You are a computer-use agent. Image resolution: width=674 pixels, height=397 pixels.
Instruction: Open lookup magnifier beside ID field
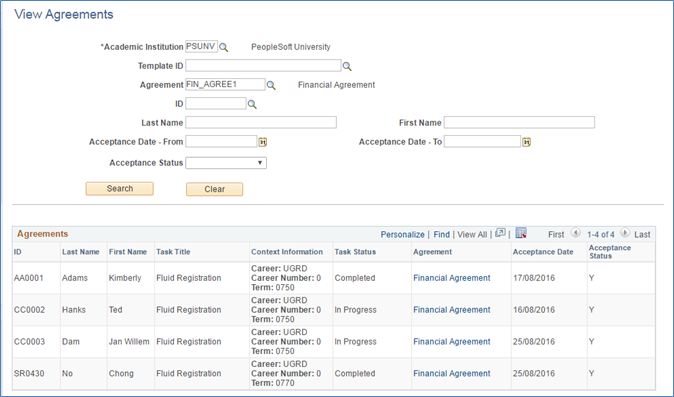[252, 104]
